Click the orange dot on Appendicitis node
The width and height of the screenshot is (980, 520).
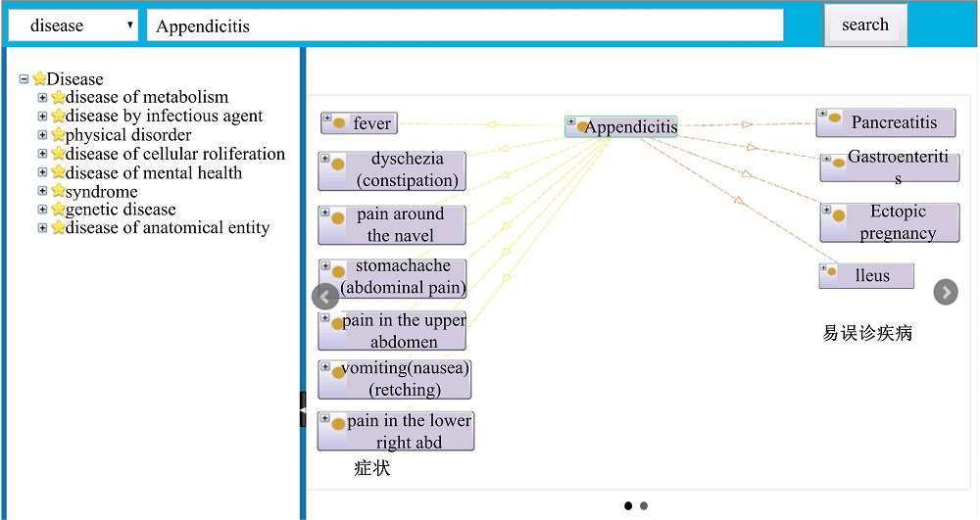582,127
